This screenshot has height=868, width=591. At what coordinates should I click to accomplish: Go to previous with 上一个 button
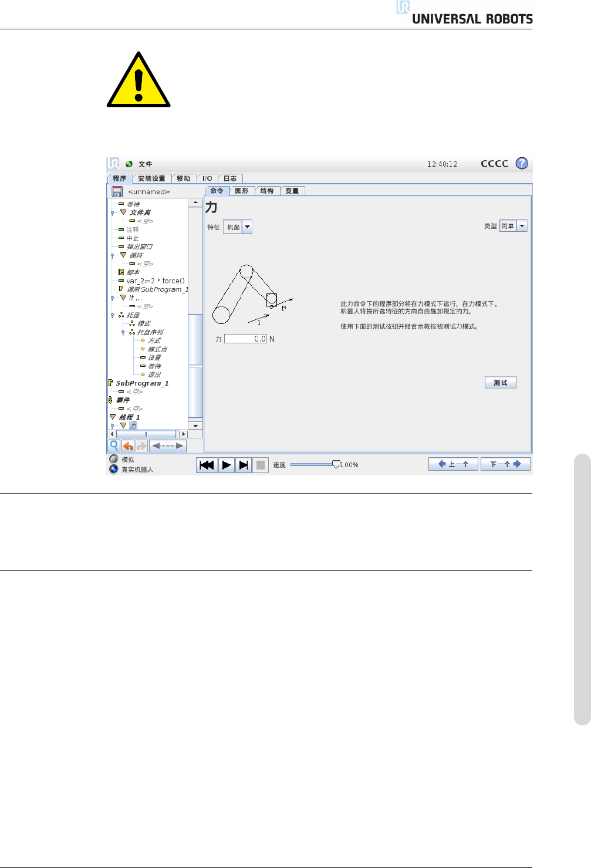[453, 464]
